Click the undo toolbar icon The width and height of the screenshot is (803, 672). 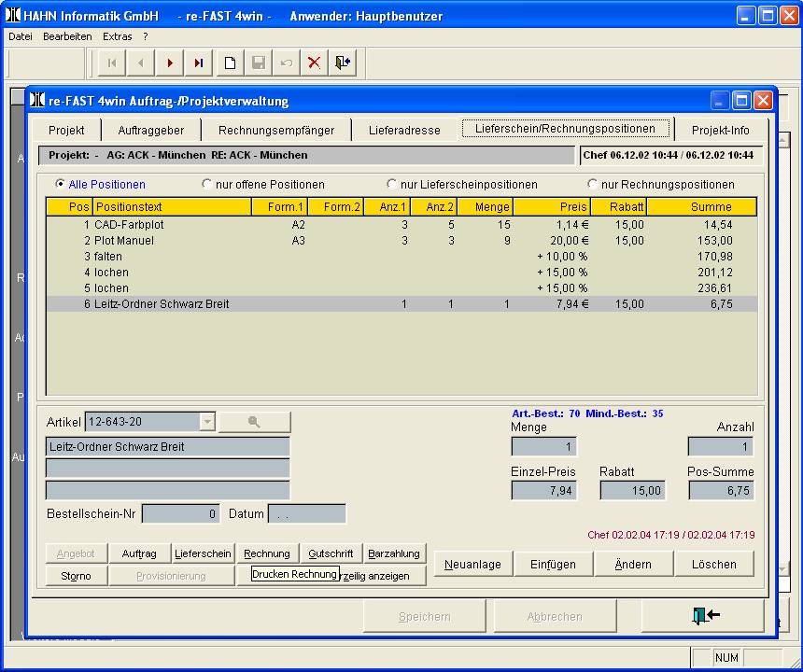(x=287, y=63)
